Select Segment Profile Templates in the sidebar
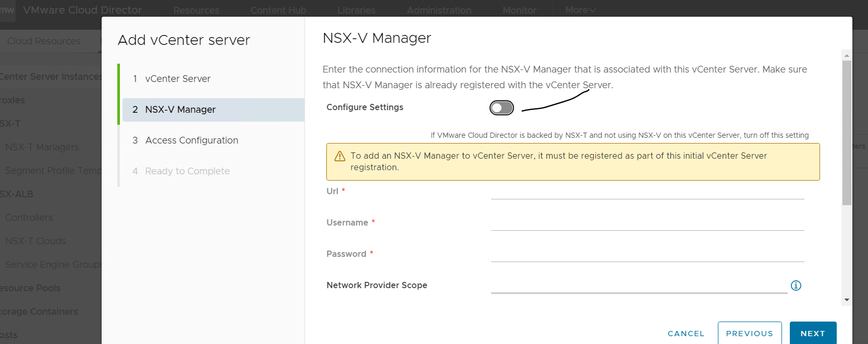The image size is (868, 344). point(53,171)
